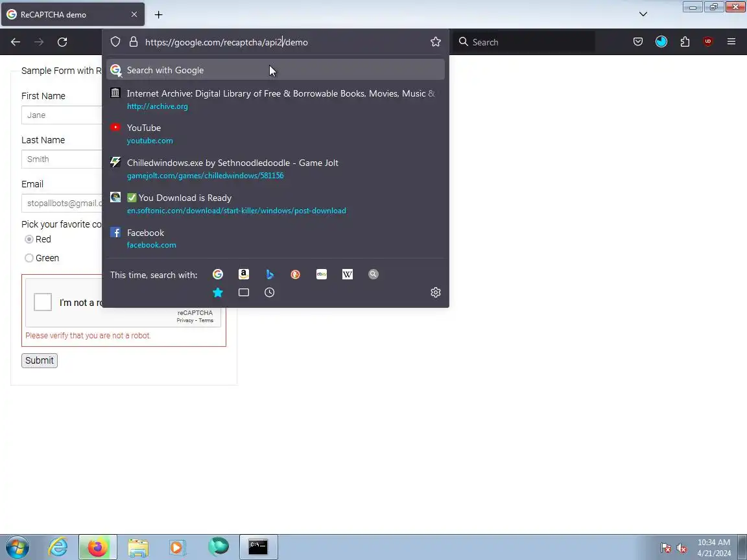
Task: Open the Extensions puzzle icon
Action: point(685,42)
